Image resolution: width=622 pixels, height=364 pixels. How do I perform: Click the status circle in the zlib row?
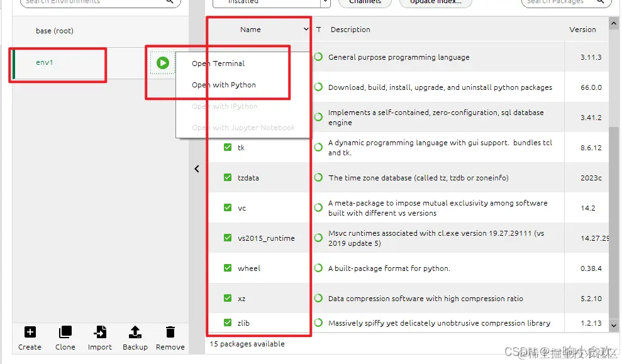pyautogui.click(x=318, y=323)
